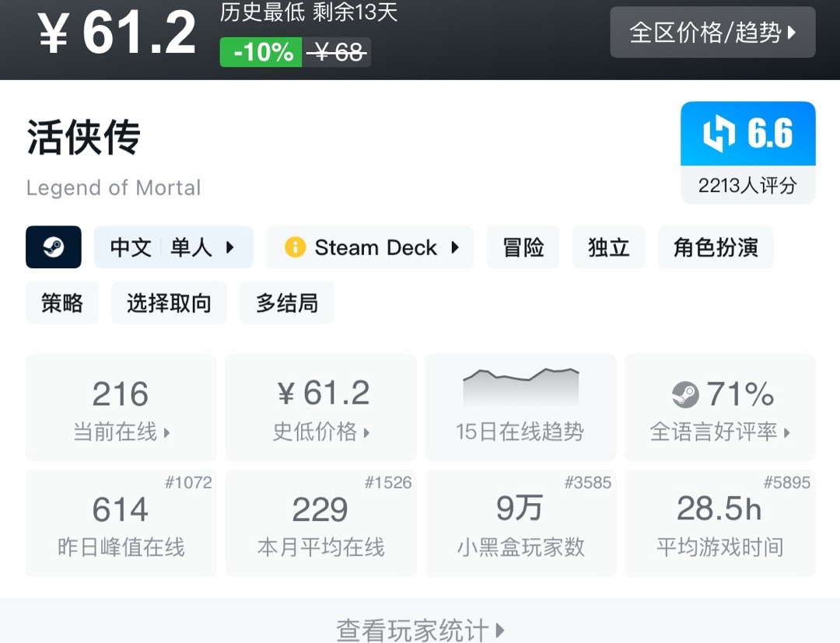Open the all-region price/trend button
The height and width of the screenshot is (643, 840).
tap(712, 33)
